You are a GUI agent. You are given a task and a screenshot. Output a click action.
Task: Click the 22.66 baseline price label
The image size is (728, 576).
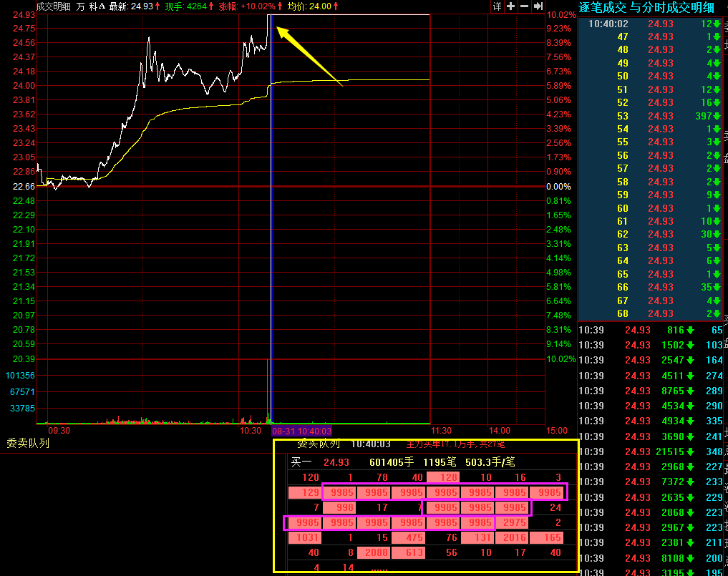pos(24,186)
